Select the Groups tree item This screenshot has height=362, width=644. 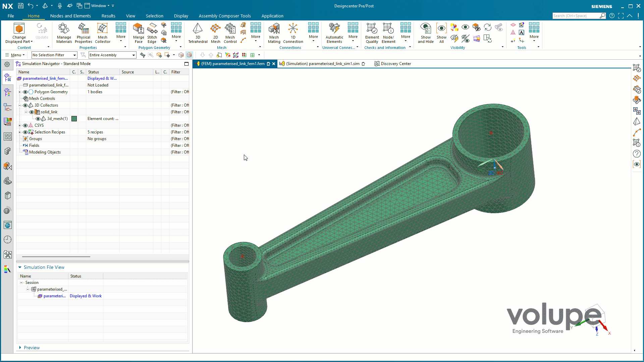pyautogui.click(x=35, y=139)
